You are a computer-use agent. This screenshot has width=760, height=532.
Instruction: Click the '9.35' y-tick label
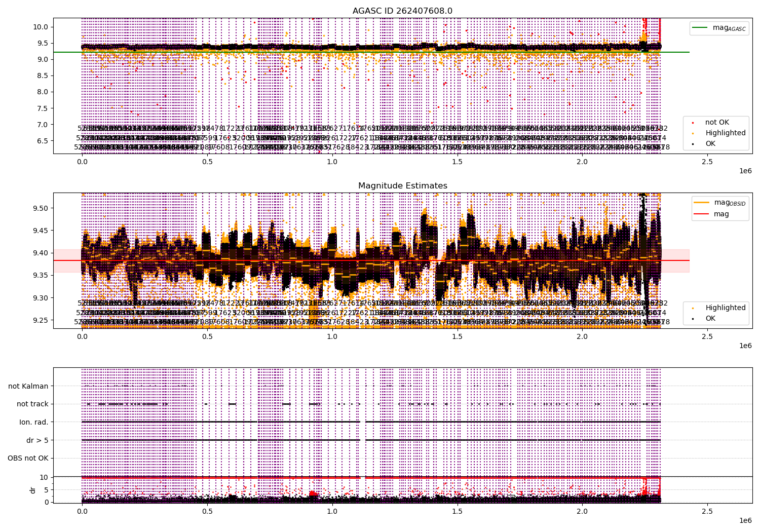tap(41, 276)
